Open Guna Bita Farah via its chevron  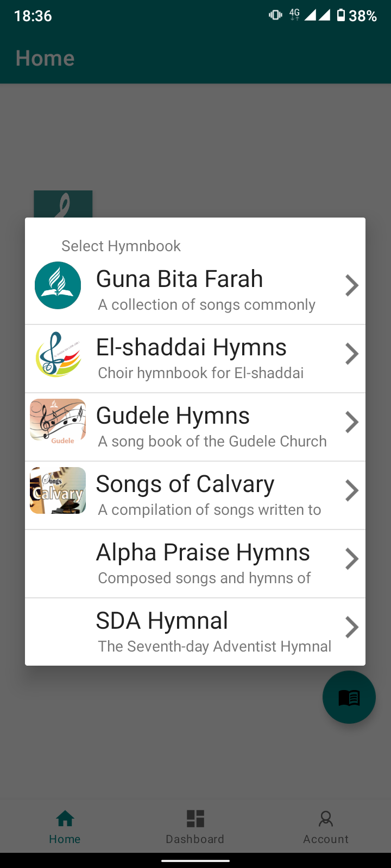[x=352, y=285]
